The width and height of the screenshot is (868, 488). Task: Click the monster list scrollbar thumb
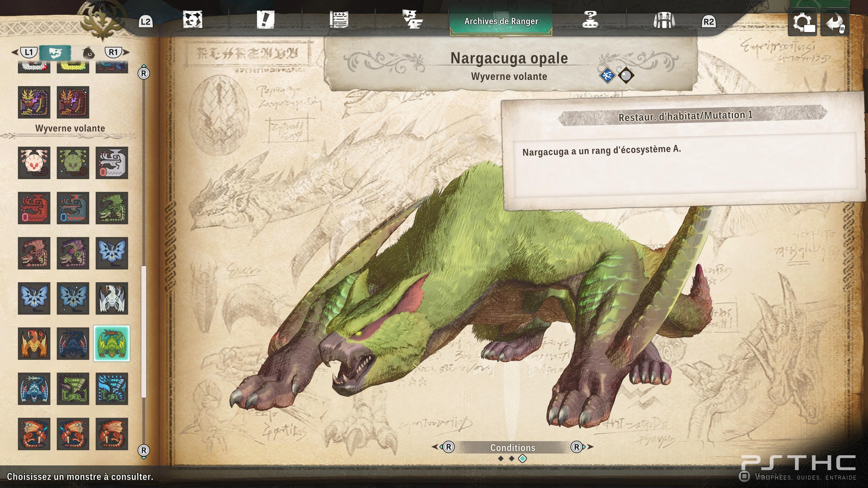click(x=144, y=332)
